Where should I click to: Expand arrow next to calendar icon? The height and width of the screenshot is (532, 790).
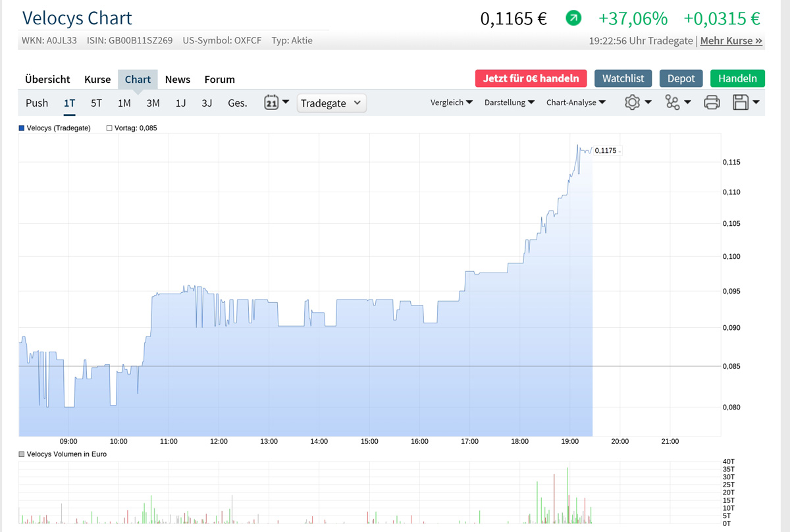tap(286, 102)
